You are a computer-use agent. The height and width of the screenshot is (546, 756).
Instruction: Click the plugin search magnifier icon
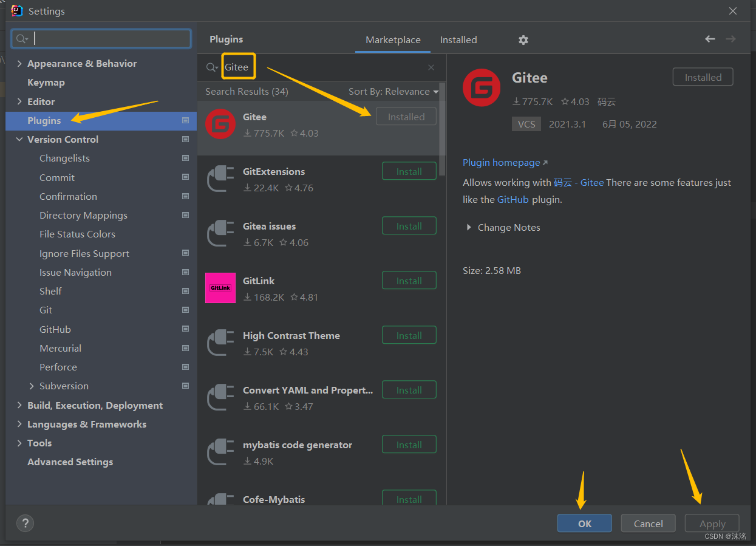[212, 67]
